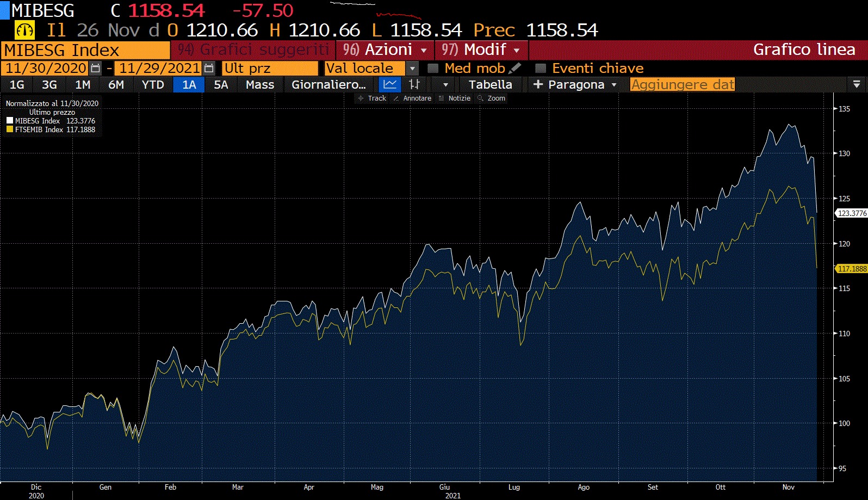Image resolution: width=868 pixels, height=500 pixels.
Task: Click the 117.1888 yellow price label
Action: (x=852, y=269)
